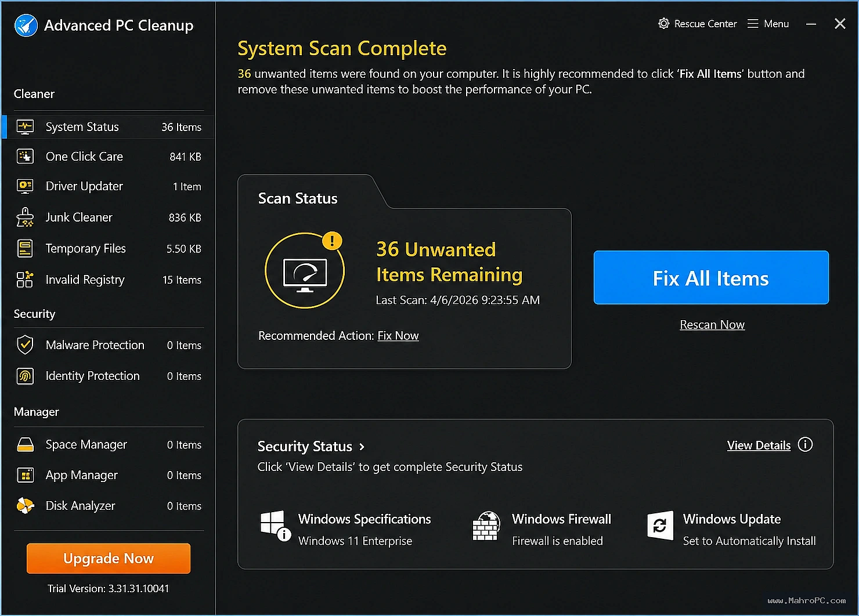Click the App Manager icon
Image resolution: width=859 pixels, height=616 pixels.
25,476
